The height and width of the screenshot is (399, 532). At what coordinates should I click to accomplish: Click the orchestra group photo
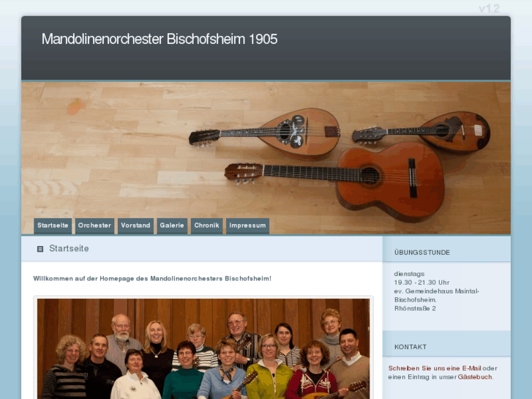point(203,348)
